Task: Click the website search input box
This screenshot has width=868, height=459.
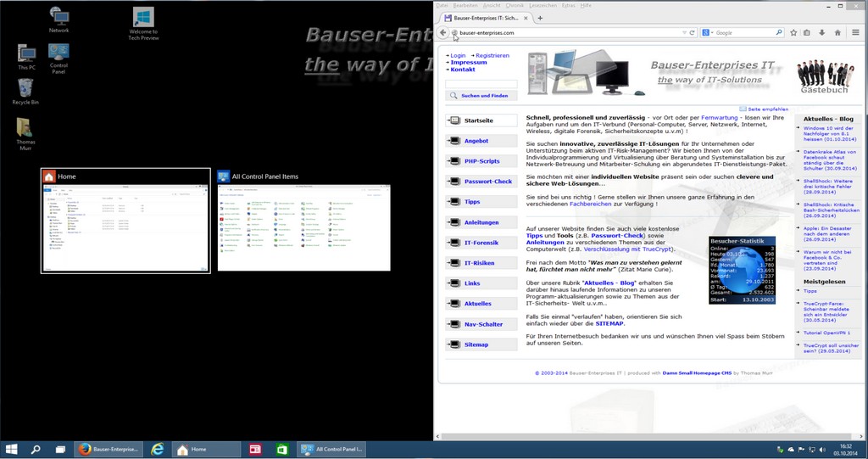Action: (481, 84)
